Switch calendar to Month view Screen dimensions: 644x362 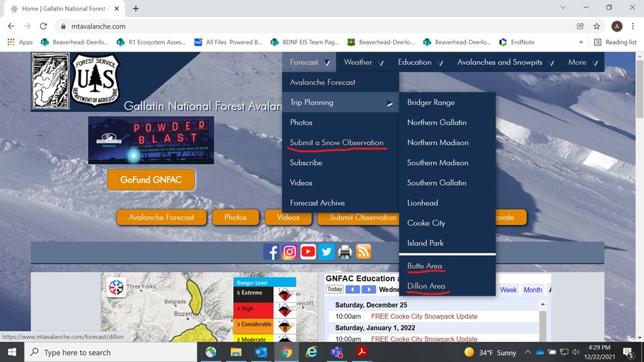(x=532, y=290)
